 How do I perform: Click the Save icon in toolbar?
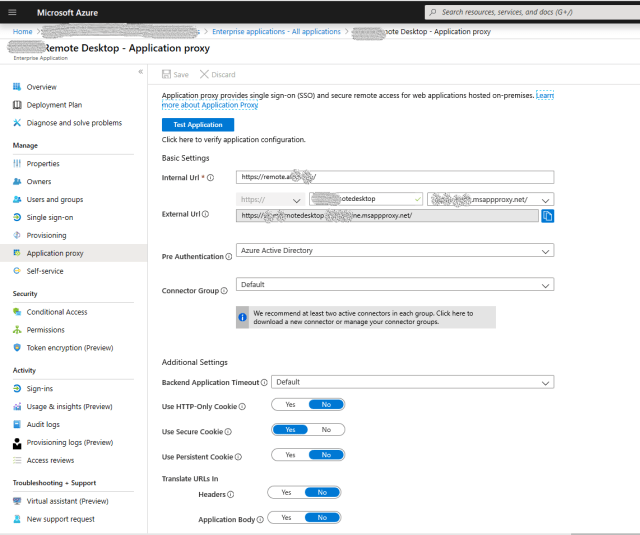[x=167, y=74]
